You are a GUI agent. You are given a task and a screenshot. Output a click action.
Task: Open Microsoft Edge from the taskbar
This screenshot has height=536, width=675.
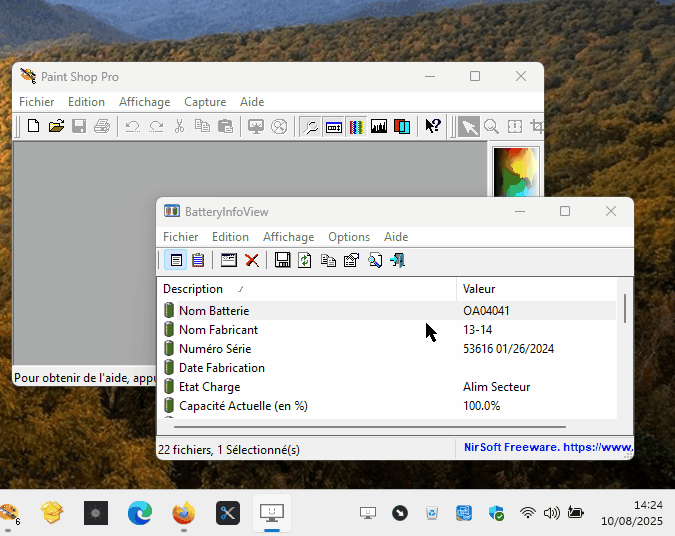point(140,513)
